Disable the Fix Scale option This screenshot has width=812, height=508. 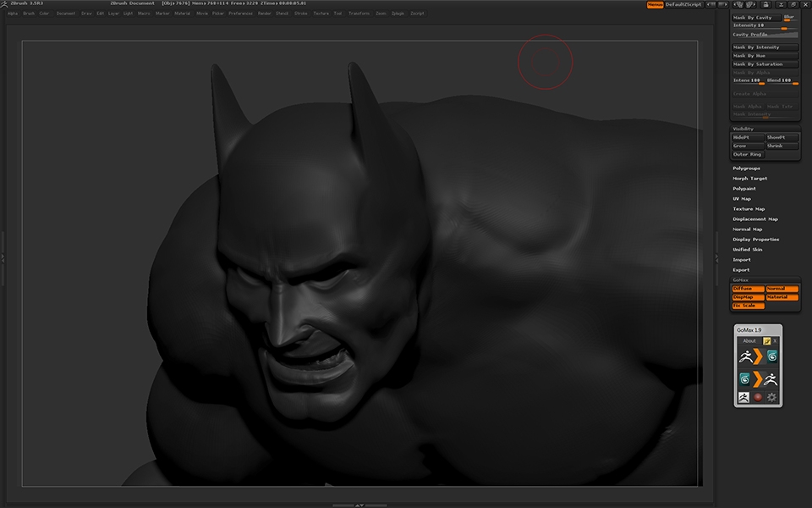click(748, 306)
